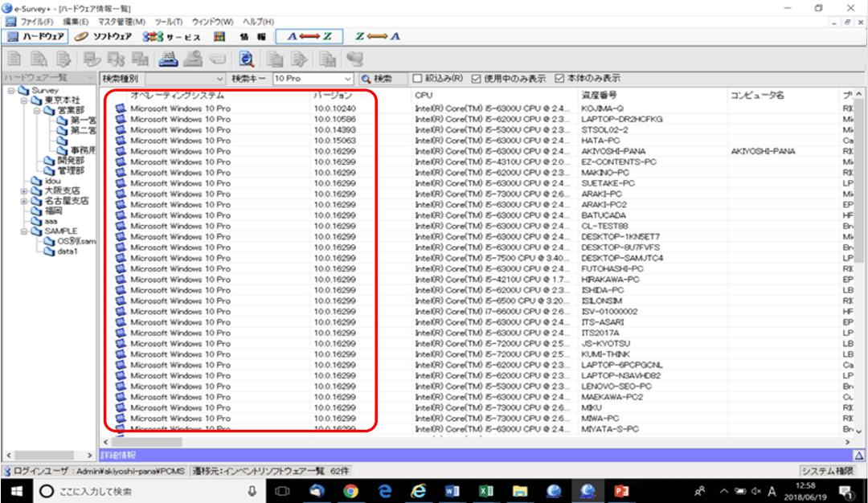The height and width of the screenshot is (503, 868).
Task: Click the grey print preview printer icon
Action: coord(193,59)
